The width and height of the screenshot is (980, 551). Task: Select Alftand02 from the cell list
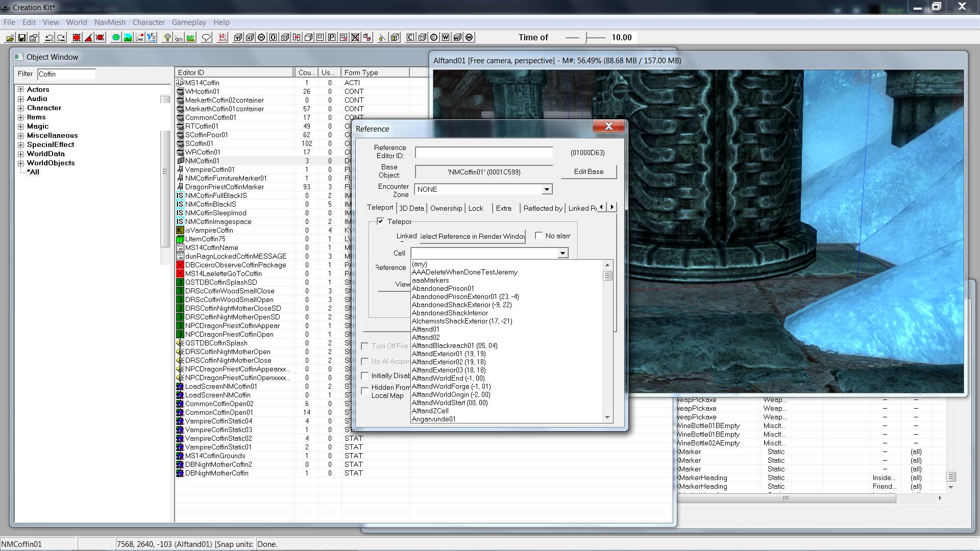click(426, 337)
